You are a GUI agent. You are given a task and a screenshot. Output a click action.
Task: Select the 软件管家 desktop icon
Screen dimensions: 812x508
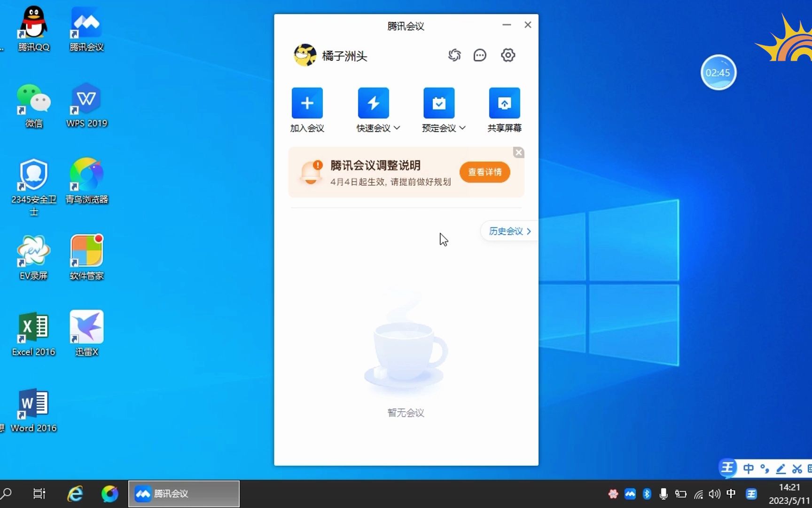(86, 258)
